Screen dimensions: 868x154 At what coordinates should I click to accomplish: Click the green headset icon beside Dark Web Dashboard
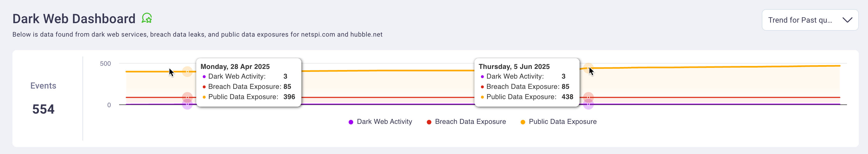pyautogui.click(x=147, y=18)
